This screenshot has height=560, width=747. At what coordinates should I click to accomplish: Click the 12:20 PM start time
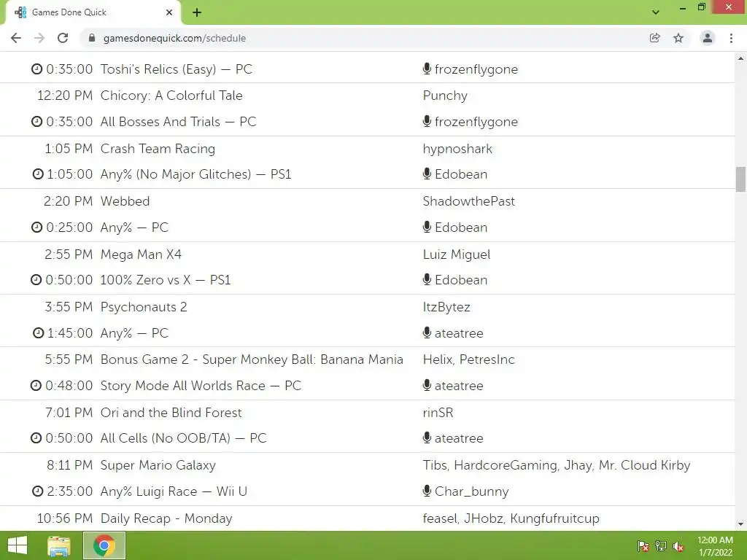(x=65, y=96)
